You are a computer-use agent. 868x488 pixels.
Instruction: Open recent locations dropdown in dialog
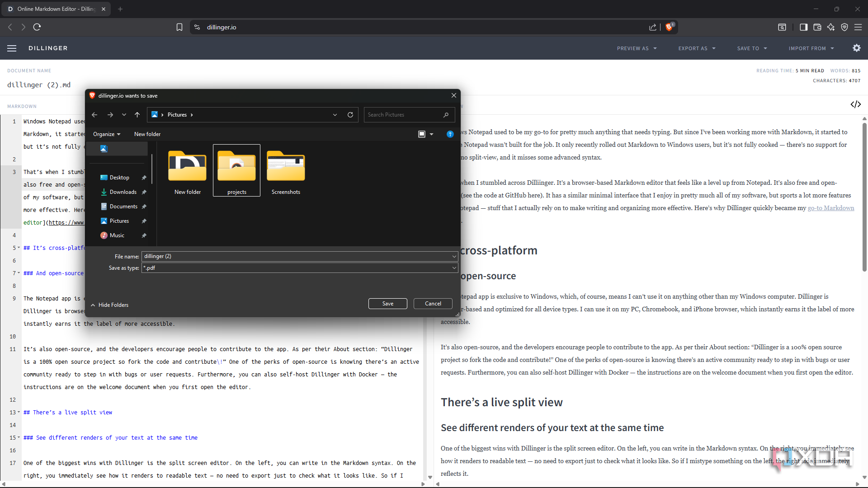click(x=124, y=115)
